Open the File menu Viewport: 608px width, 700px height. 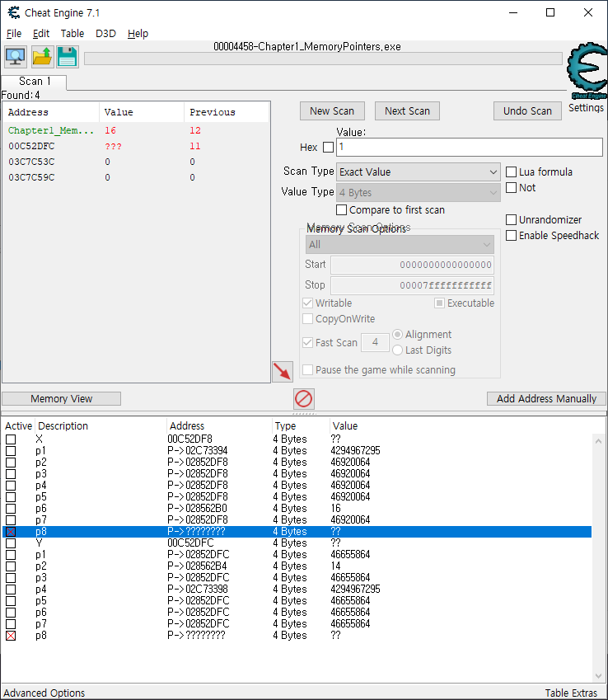coord(14,34)
